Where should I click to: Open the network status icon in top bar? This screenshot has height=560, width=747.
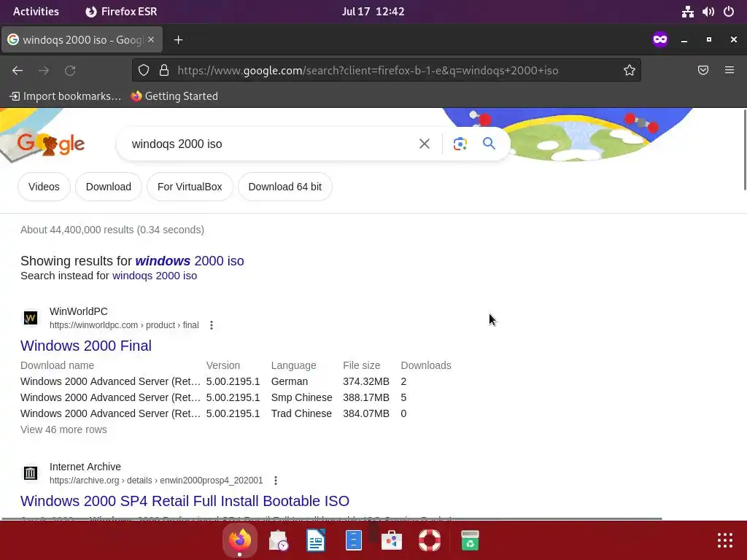[x=687, y=12]
